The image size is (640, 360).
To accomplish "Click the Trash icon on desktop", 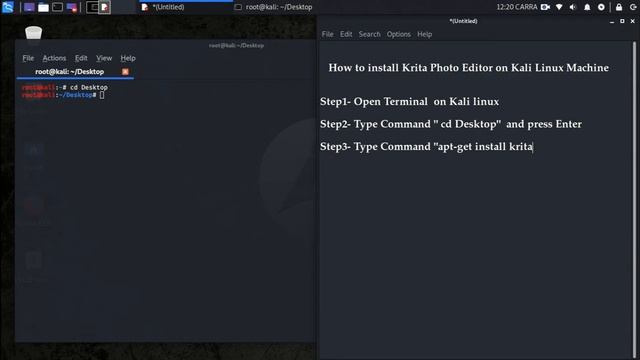I will coord(33,33).
